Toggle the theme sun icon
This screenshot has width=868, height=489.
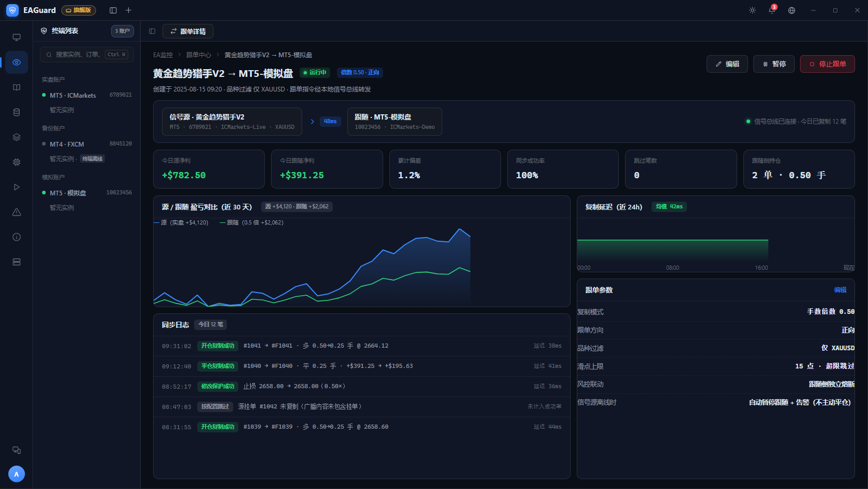752,10
